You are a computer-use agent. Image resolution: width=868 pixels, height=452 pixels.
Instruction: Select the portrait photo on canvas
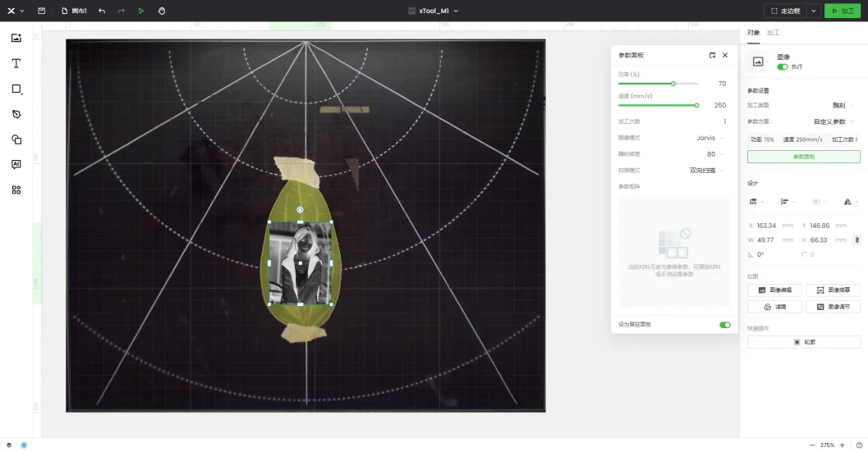click(x=300, y=263)
